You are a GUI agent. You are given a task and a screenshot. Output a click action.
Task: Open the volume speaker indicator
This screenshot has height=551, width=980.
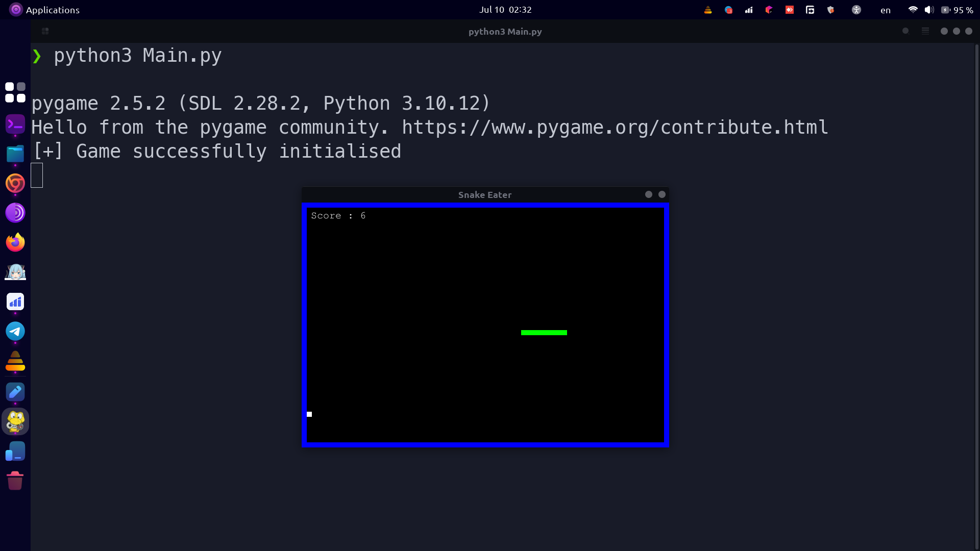(x=929, y=10)
